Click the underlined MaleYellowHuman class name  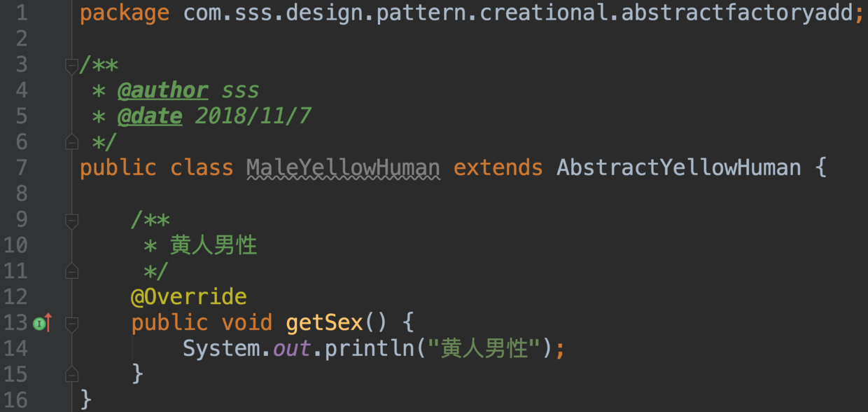tap(343, 168)
